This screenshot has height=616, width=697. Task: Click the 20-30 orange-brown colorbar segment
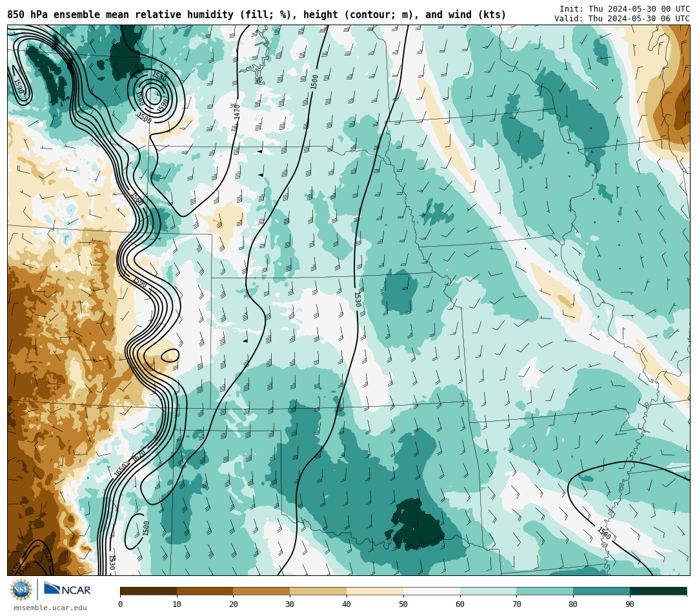pyautogui.click(x=261, y=591)
